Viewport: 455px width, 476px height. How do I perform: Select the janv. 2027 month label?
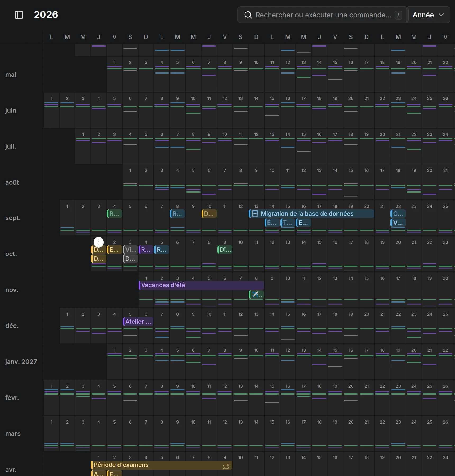[x=21, y=362]
